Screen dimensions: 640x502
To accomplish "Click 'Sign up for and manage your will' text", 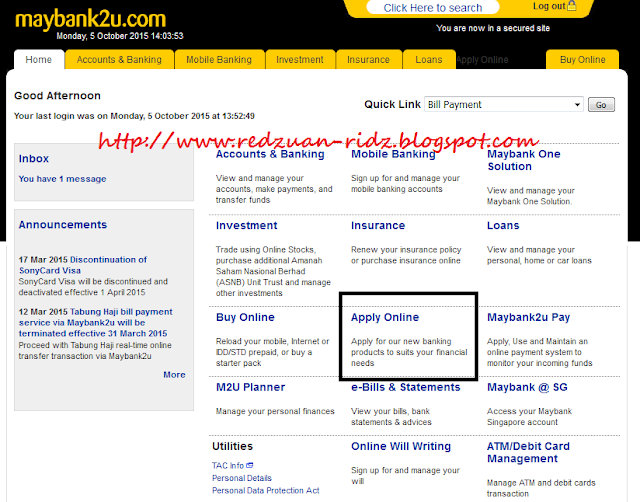I will point(405,475).
